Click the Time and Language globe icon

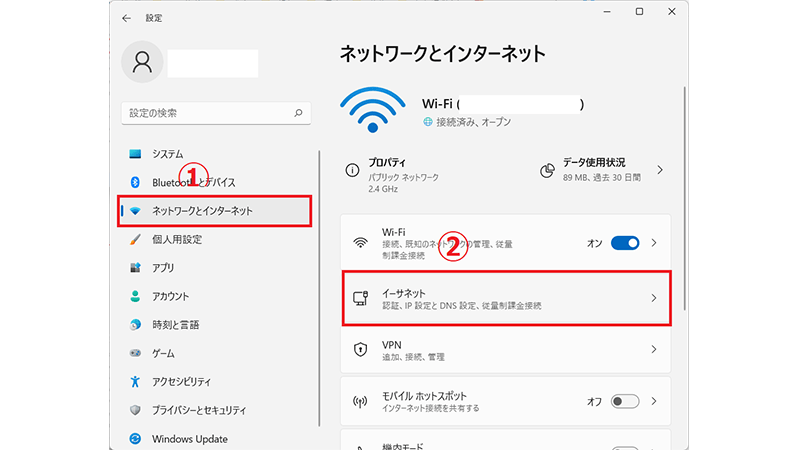coord(135,325)
